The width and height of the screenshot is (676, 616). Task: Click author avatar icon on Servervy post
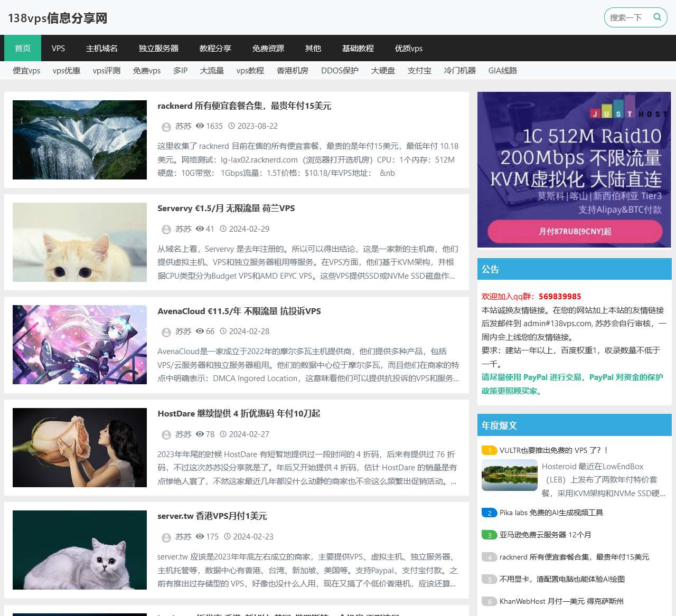point(166,229)
